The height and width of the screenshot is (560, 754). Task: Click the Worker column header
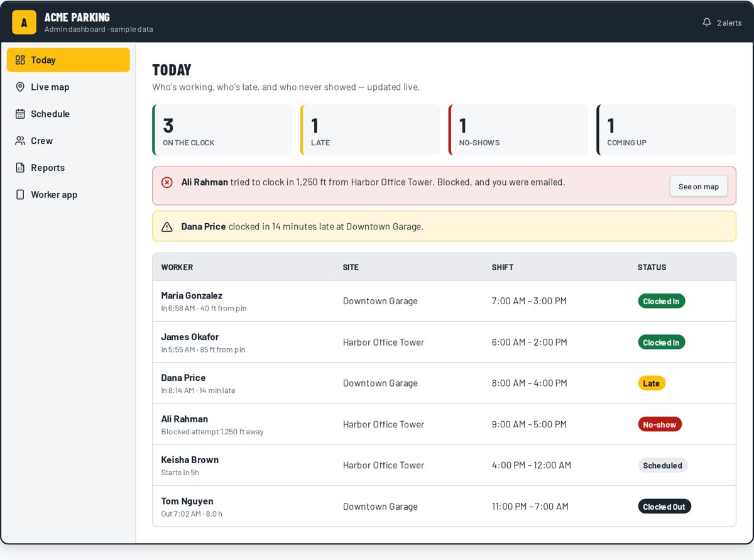pos(177,267)
